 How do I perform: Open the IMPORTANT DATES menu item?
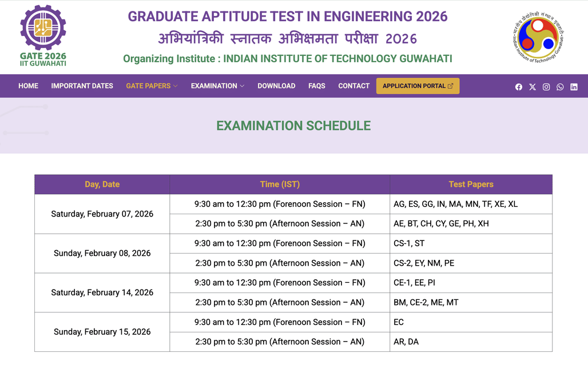tap(82, 86)
